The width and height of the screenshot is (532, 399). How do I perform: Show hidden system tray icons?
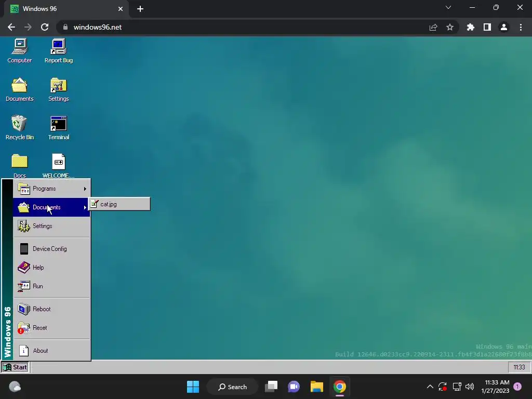tap(430, 387)
